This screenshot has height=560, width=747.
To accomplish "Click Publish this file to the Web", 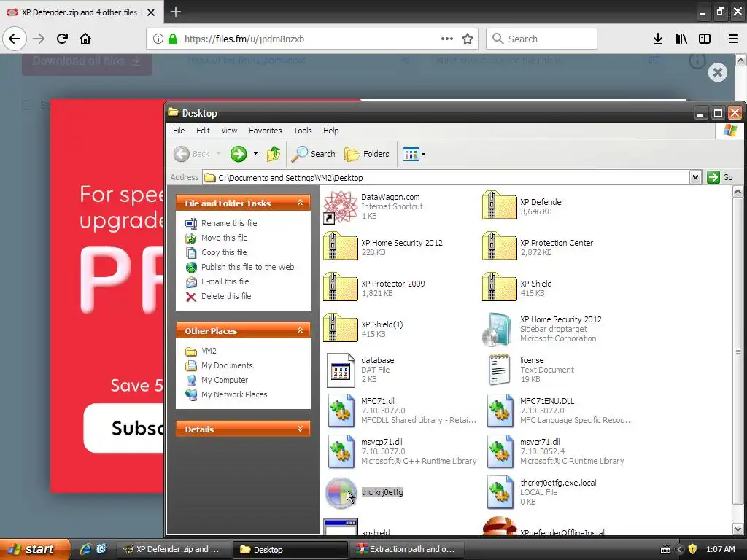I will (x=248, y=267).
